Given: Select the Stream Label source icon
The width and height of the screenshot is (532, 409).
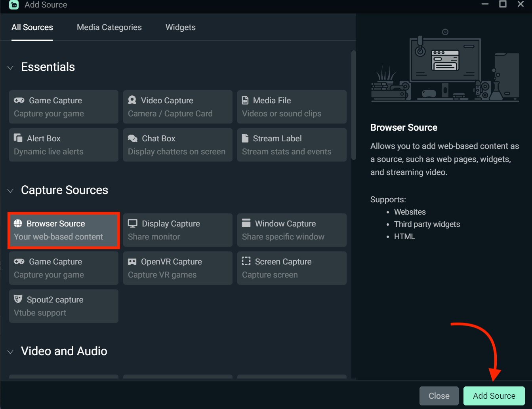Looking at the screenshot, I should (246, 138).
